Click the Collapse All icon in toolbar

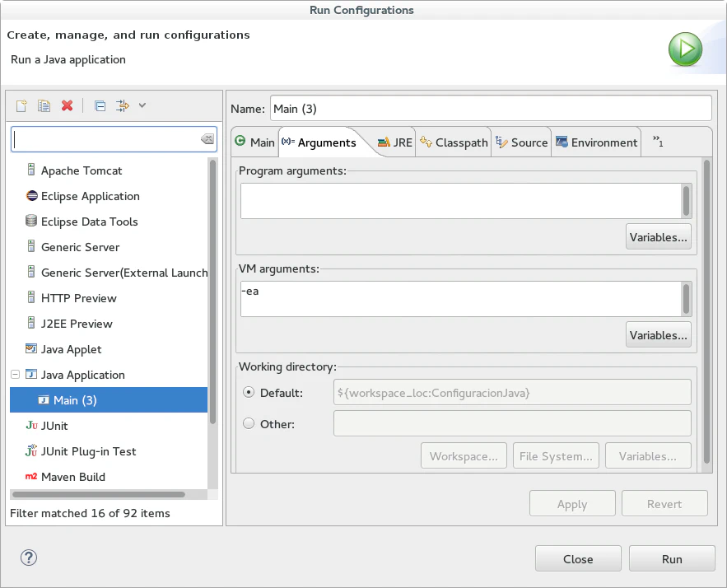pos(100,105)
